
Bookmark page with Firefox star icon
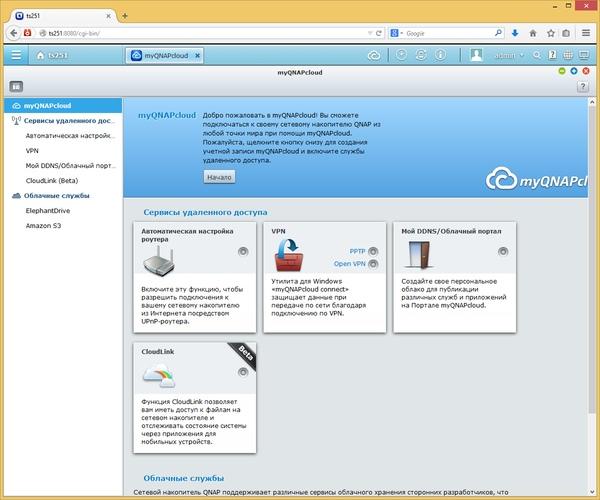point(551,33)
